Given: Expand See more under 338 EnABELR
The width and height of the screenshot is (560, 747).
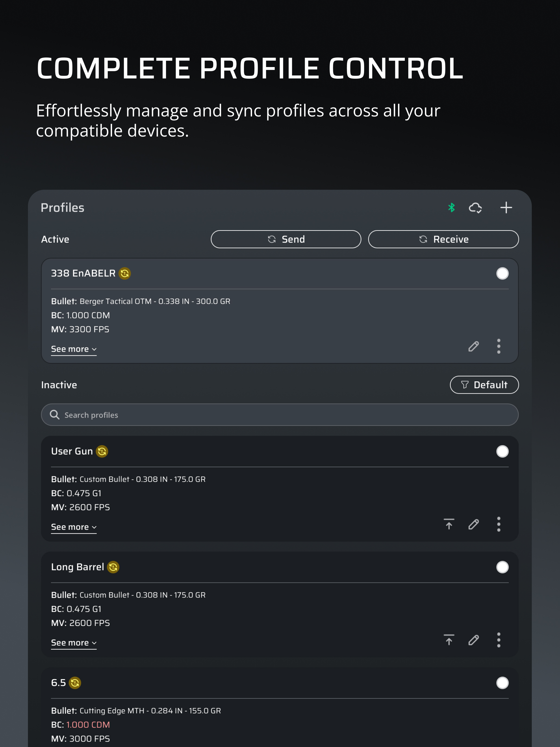Looking at the screenshot, I should (x=74, y=349).
